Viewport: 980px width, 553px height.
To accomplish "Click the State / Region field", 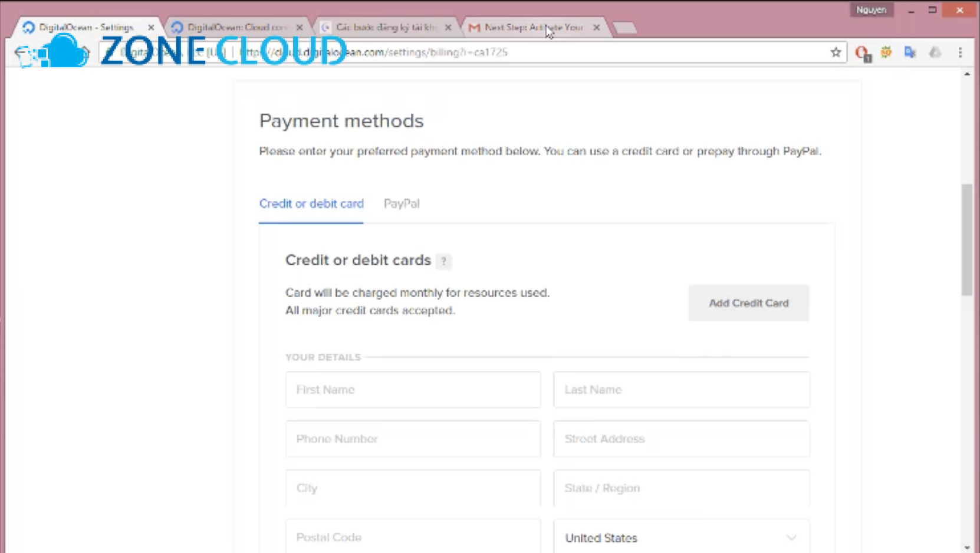I will 681,488.
